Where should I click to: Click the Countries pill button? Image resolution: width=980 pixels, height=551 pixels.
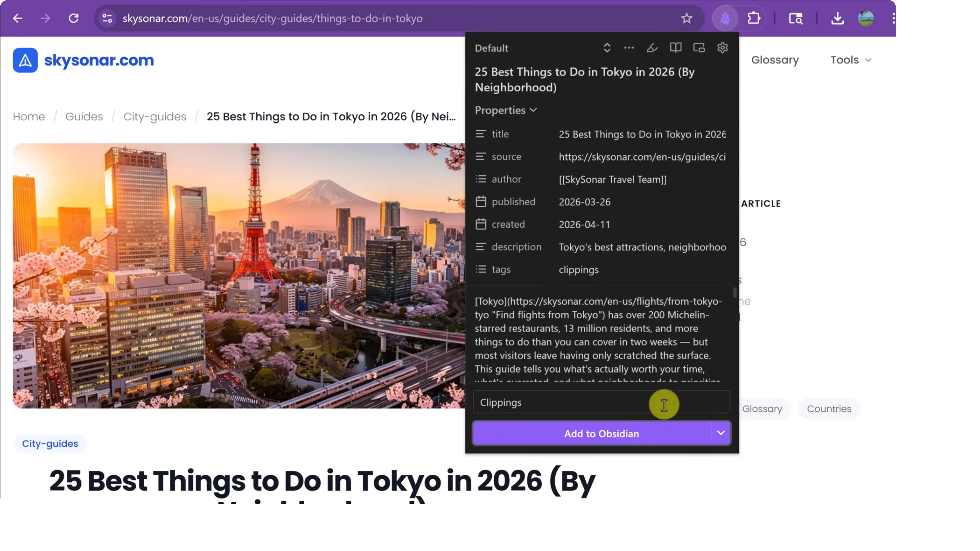[829, 409]
